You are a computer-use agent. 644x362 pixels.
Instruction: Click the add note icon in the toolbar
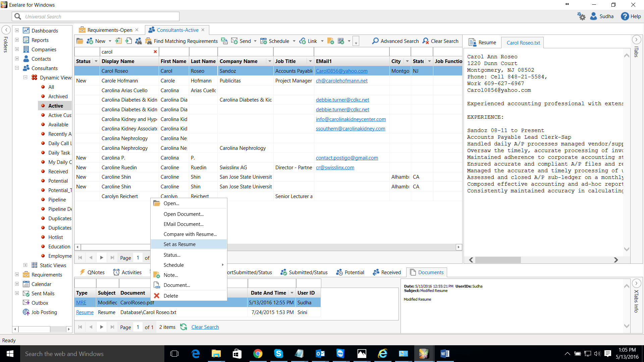pyautogui.click(x=330, y=41)
